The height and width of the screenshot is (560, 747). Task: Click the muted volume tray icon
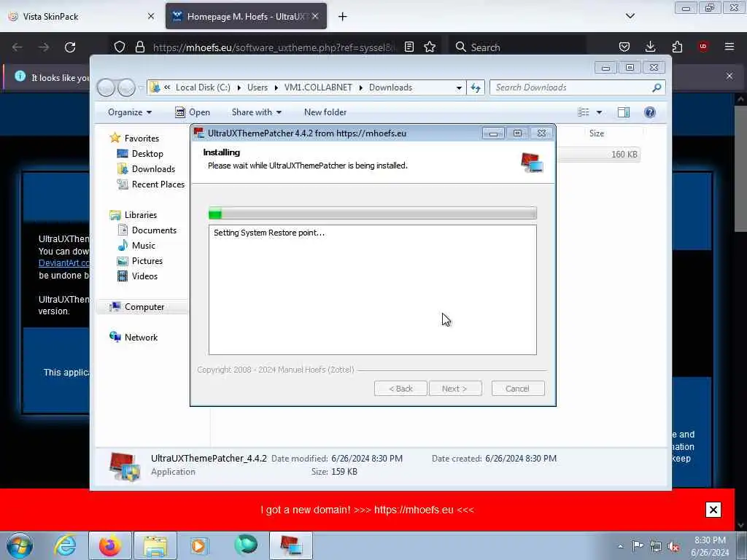(673, 546)
